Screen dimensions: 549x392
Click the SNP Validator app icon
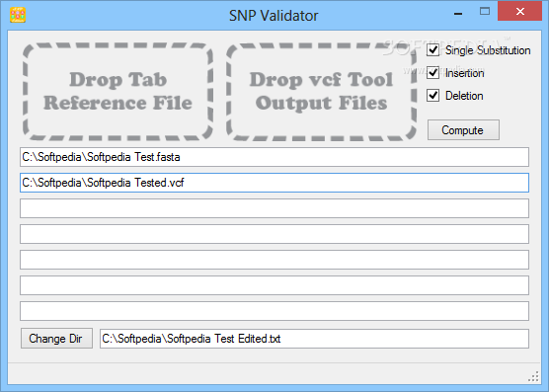[x=18, y=15]
